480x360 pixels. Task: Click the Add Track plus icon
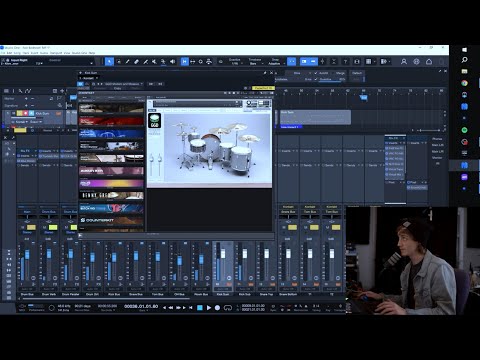tap(62, 91)
